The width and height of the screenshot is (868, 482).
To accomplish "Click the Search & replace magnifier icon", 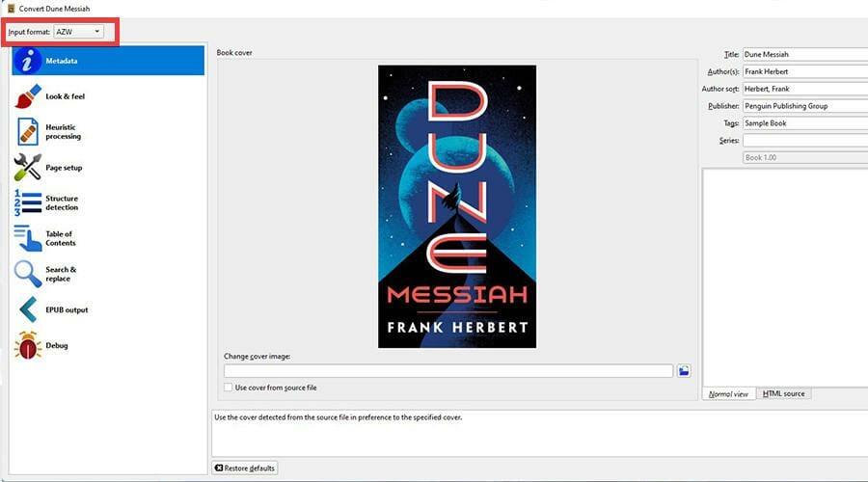I will (x=28, y=274).
